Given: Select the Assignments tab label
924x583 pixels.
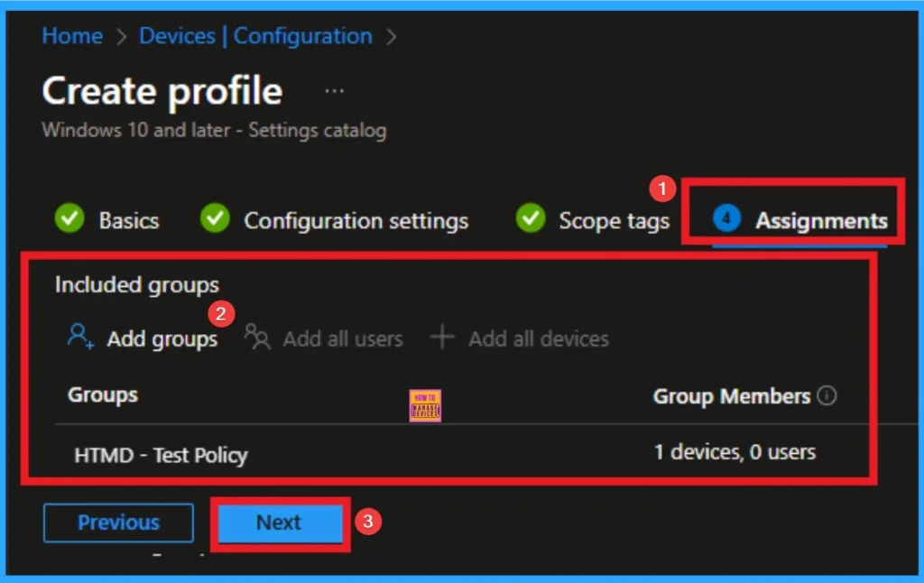Looking at the screenshot, I should click(x=821, y=220).
